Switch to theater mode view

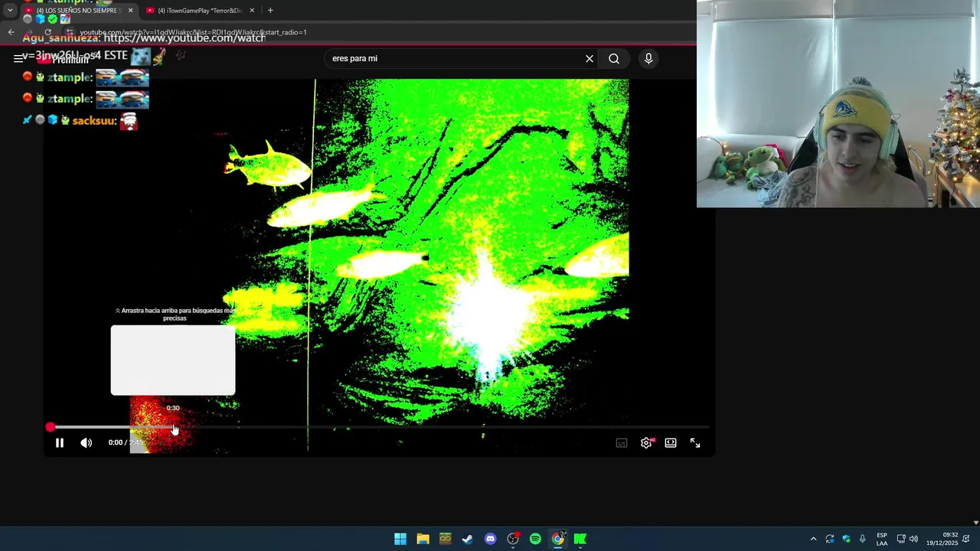(671, 442)
